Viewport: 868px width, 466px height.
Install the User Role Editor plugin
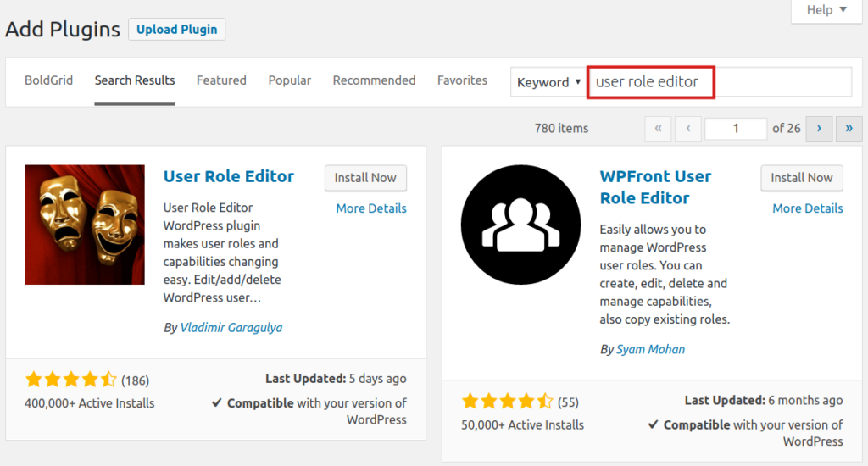point(365,178)
